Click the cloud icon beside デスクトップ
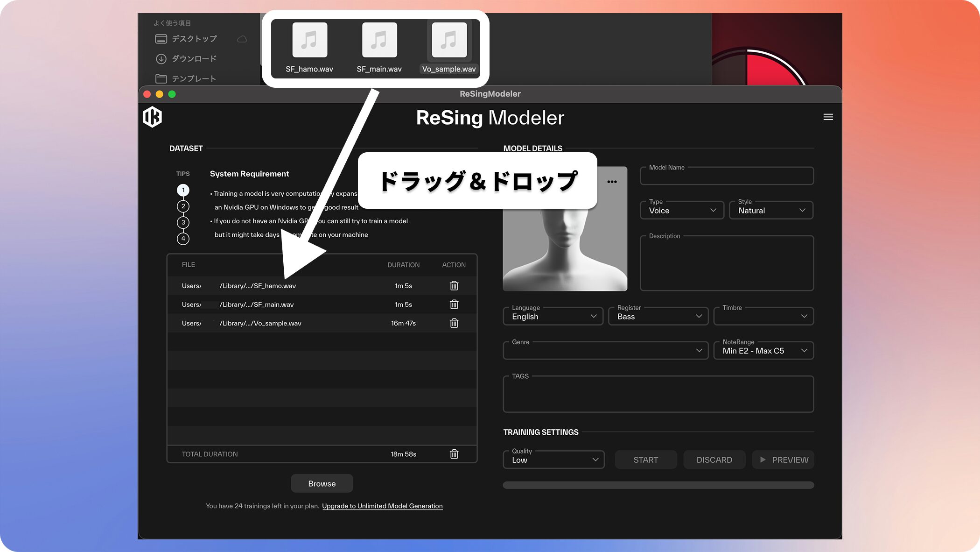This screenshot has height=552, width=980. pyautogui.click(x=242, y=39)
